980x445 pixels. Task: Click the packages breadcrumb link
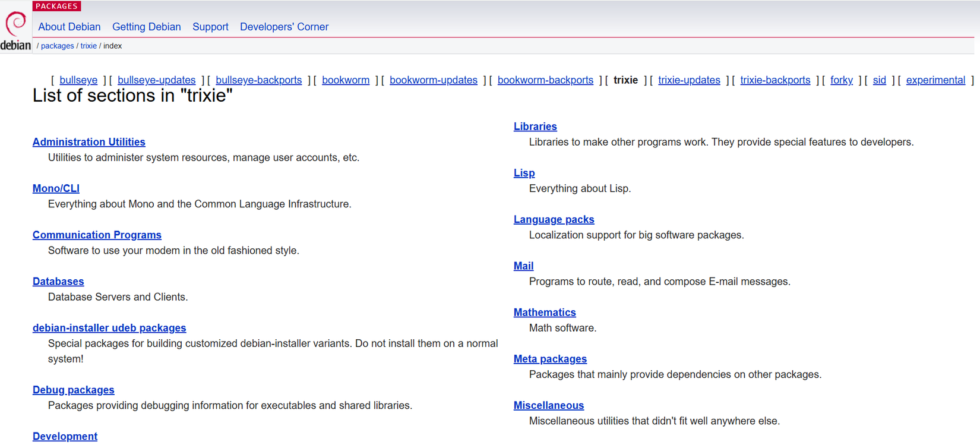pyautogui.click(x=57, y=46)
